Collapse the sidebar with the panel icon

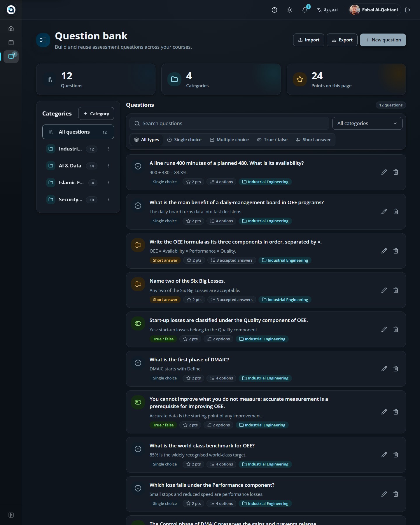click(x=11, y=515)
